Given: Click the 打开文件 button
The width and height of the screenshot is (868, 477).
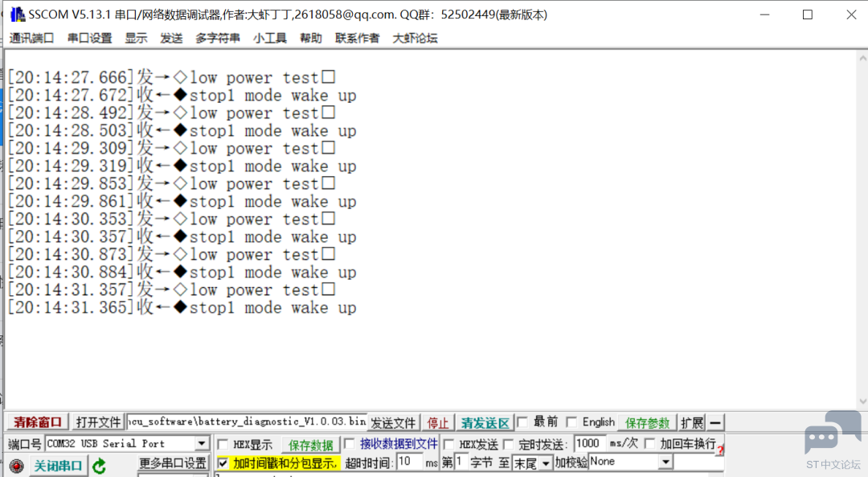Looking at the screenshot, I should click(98, 422).
